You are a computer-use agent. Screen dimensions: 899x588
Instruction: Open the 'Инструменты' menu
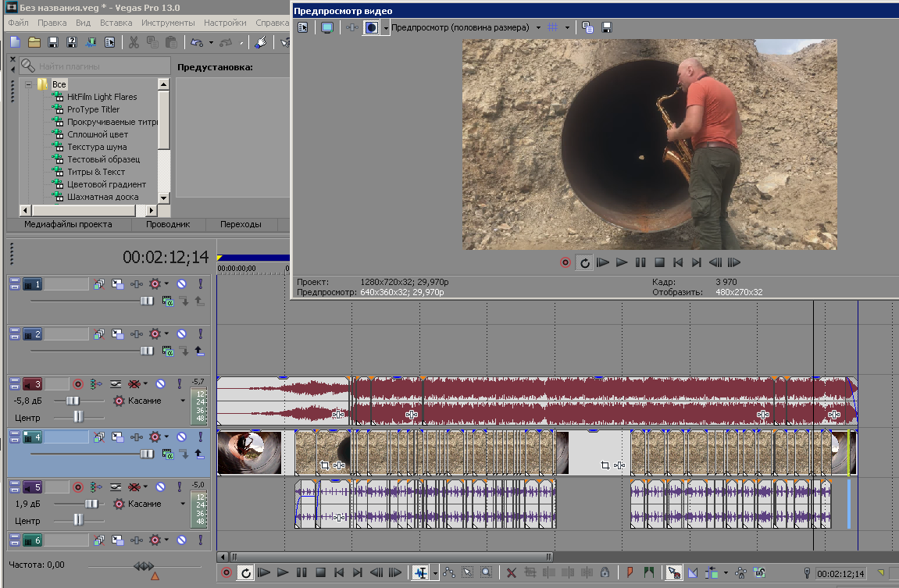(x=168, y=23)
